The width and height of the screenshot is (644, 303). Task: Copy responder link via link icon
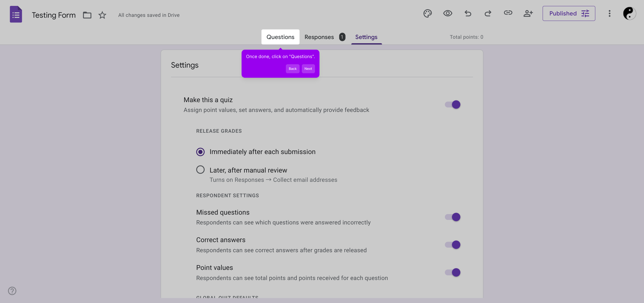[x=508, y=13]
